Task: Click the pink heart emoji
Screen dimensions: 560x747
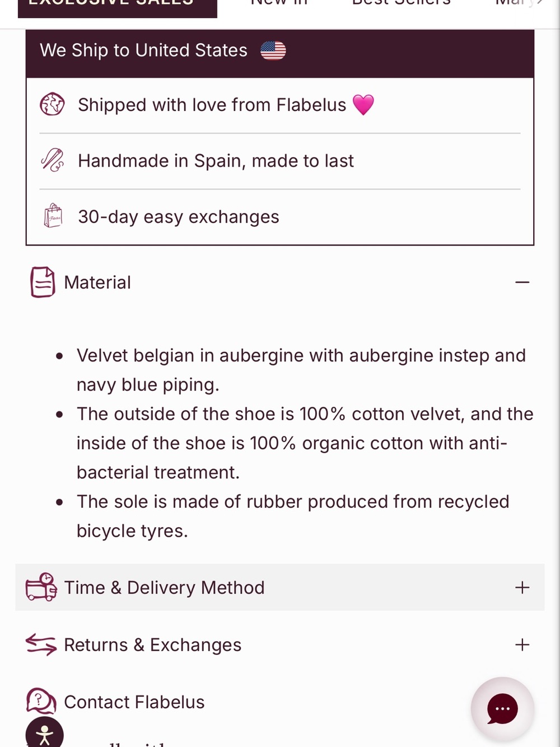Action: [363, 105]
